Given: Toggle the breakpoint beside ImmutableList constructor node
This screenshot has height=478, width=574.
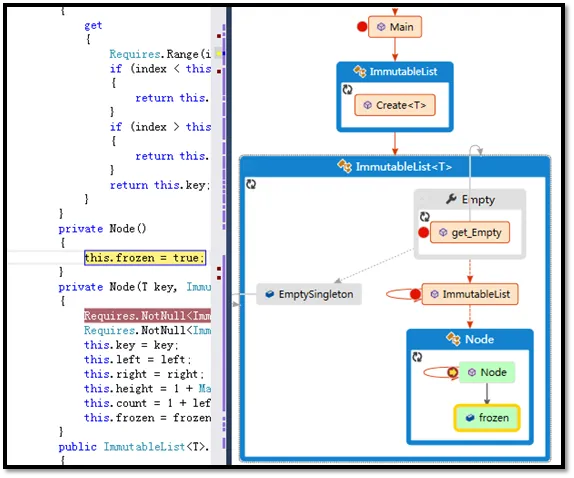Looking at the screenshot, I should pyautogui.click(x=415, y=294).
